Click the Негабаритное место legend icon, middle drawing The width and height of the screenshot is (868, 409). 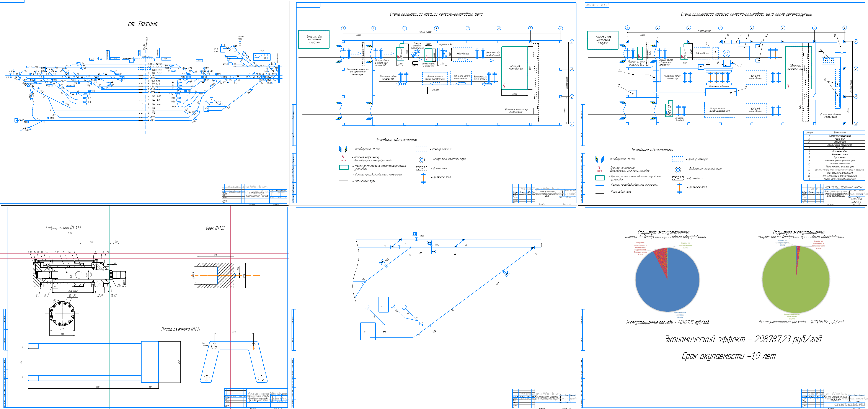pos(343,149)
